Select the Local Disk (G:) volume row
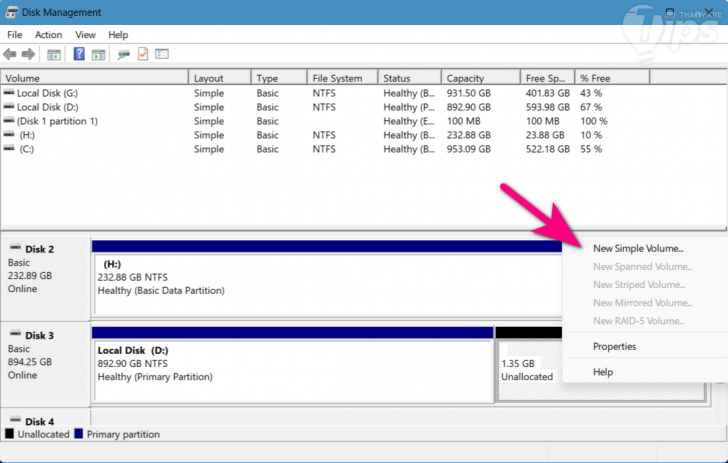Image resolution: width=728 pixels, height=463 pixels. click(325, 93)
